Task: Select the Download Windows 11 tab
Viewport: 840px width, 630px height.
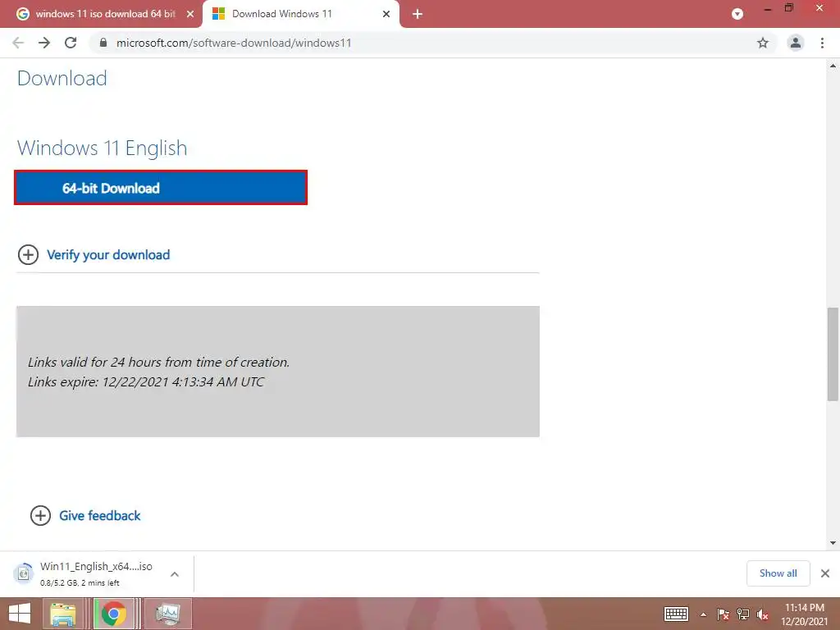Action: tap(300, 15)
